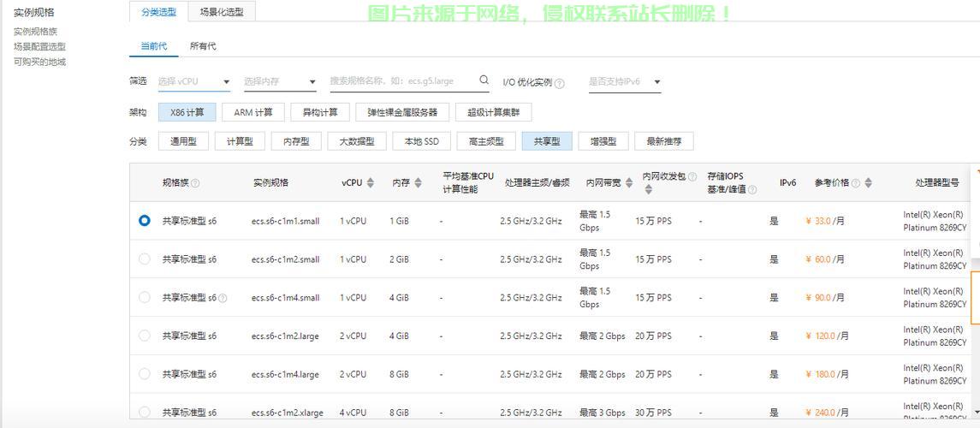Choose the 计算型 category button
The height and width of the screenshot is (428, 980).
(240, 141)
